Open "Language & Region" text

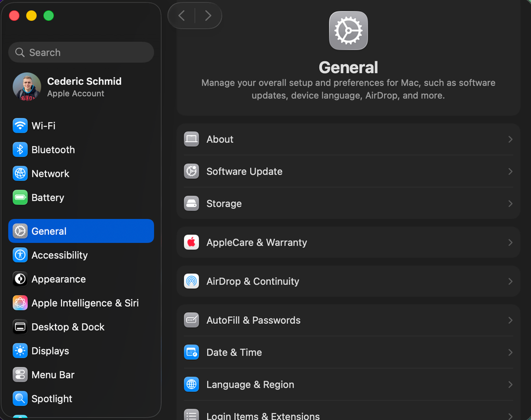(250, 385)
